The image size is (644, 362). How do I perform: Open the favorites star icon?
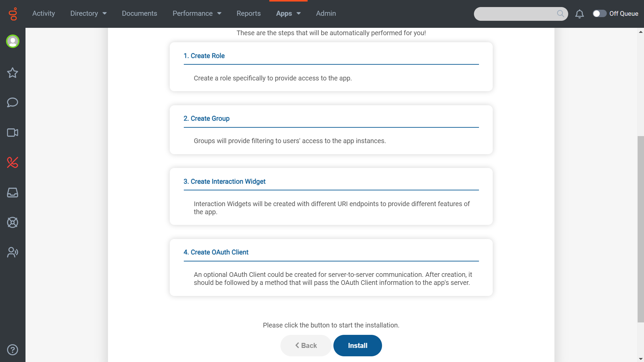(x=13, y=73)
